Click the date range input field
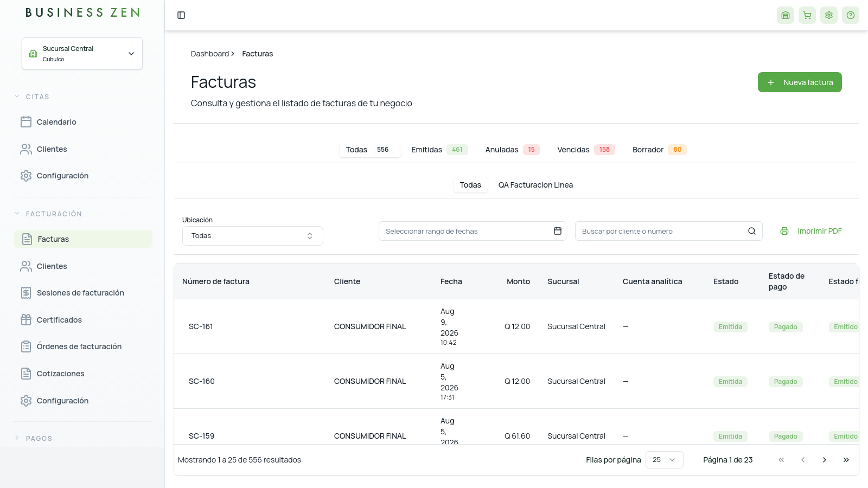 coord(473,231)
